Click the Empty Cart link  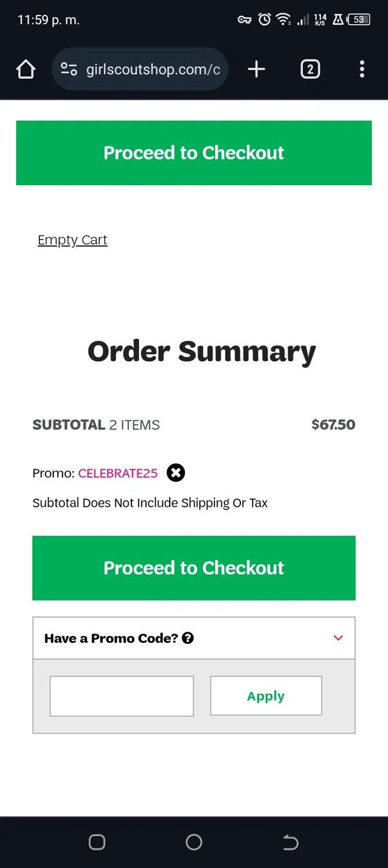(x=72, y=240)
